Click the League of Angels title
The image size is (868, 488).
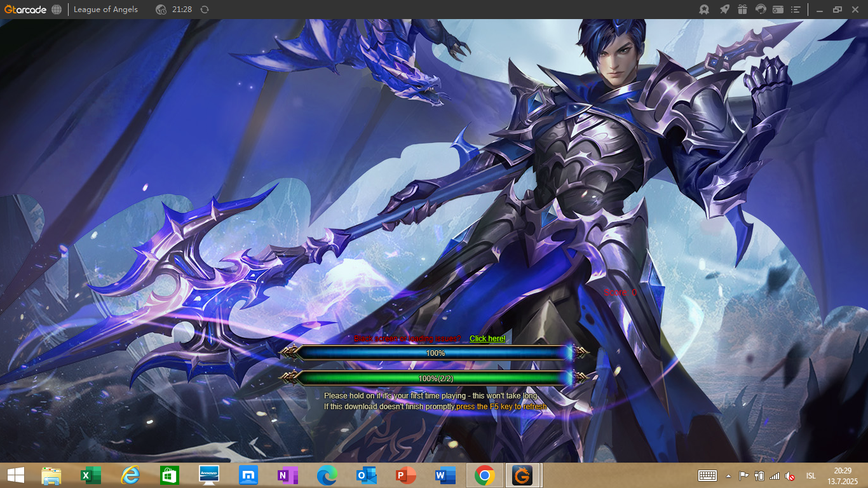click(105, 10)
